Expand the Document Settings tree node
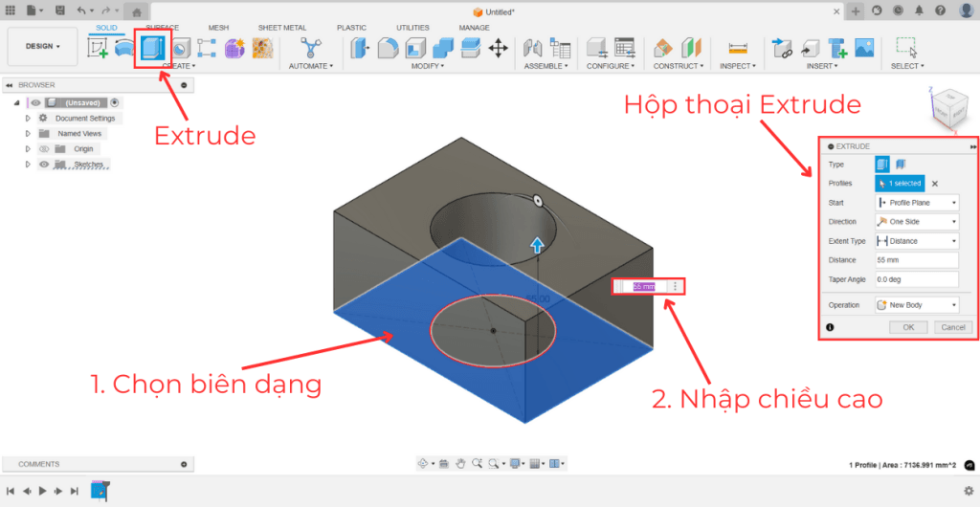The width and height of the screenshot is (980, 507). pyautogui.click(x=28, y=119)
